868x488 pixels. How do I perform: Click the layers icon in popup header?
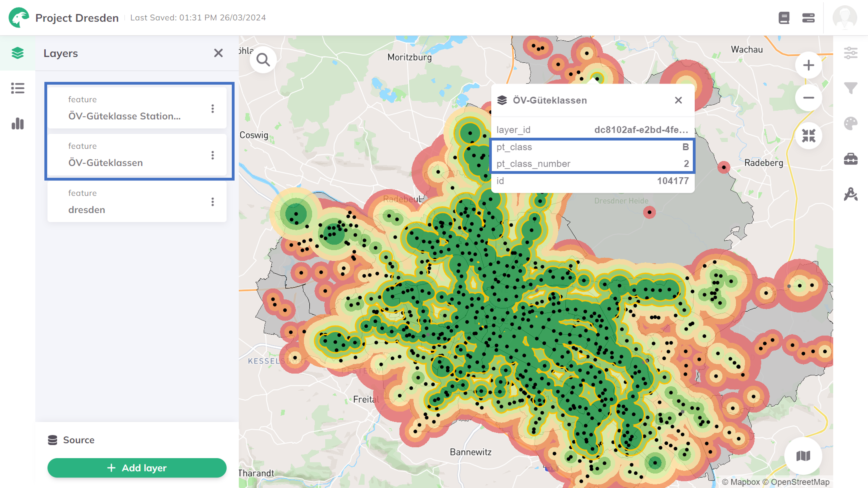point(502,100)
